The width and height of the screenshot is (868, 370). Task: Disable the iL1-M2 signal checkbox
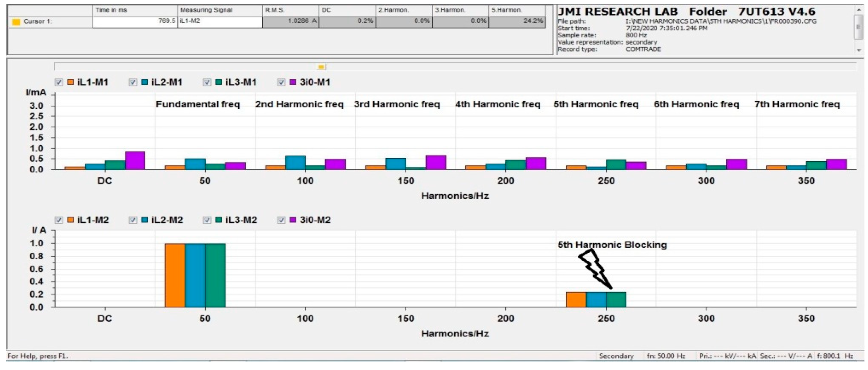click(x=59, y=220)
